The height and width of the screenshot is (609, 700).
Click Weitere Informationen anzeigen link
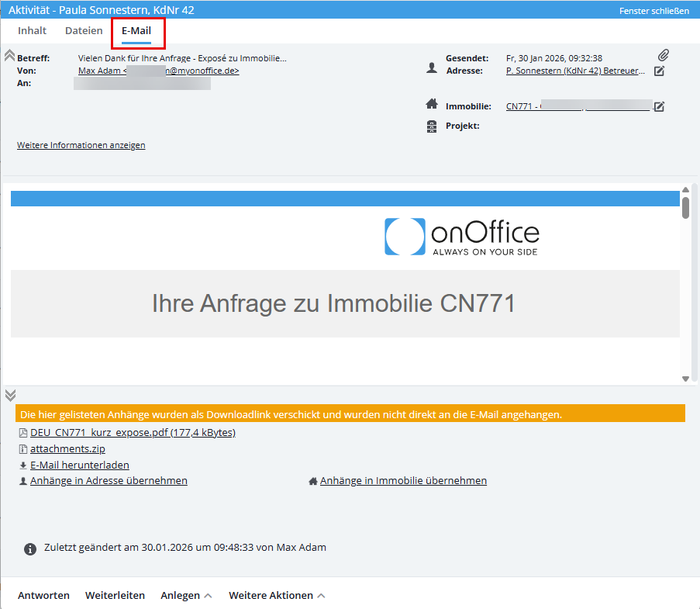[81, 145]
